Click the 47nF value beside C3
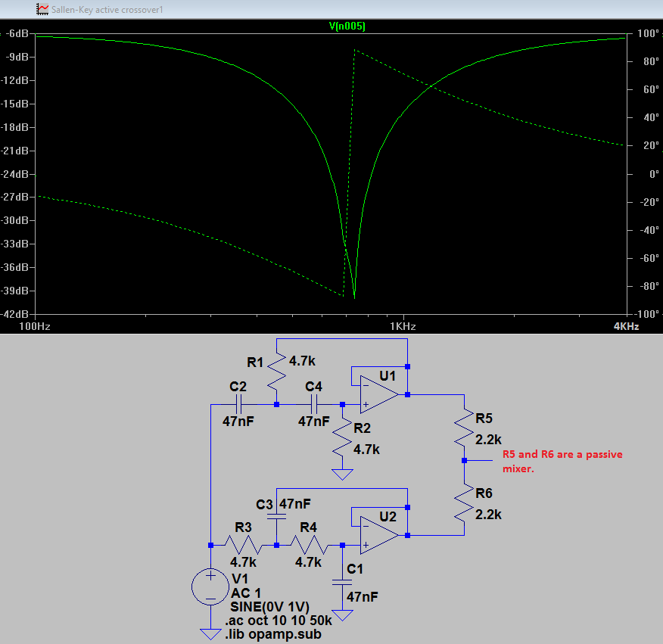This screenshot has width=663, height=644. (295, 503)
